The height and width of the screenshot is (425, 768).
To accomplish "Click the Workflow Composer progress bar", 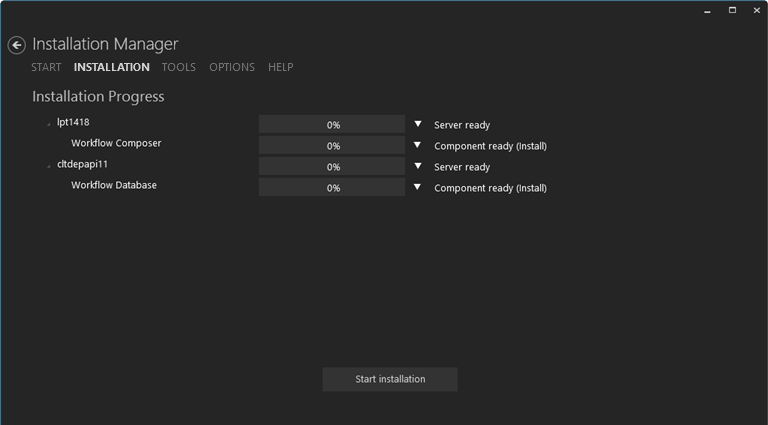I will coord(332,146).
